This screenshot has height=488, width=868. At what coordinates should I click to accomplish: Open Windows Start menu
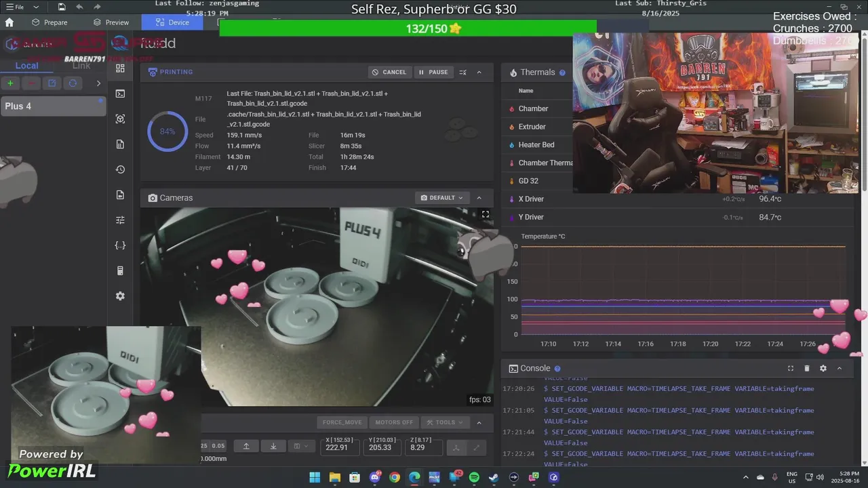[315, 477]
